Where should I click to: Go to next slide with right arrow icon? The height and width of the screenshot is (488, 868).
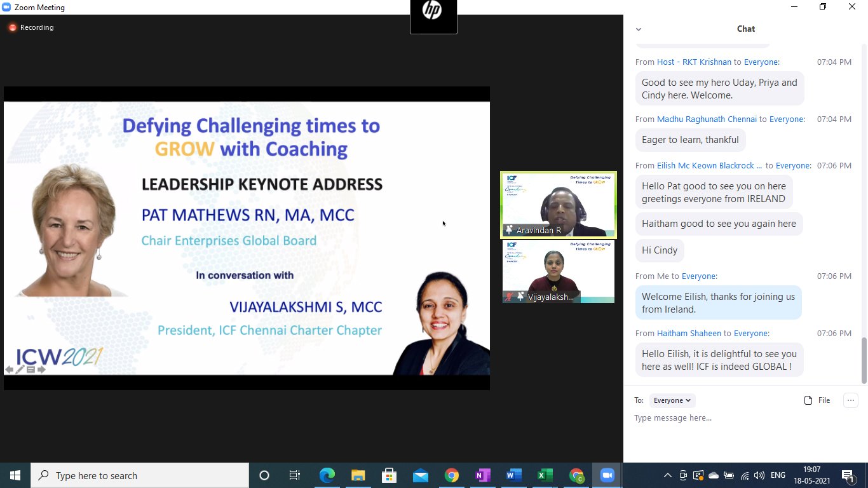pos(41,370)
